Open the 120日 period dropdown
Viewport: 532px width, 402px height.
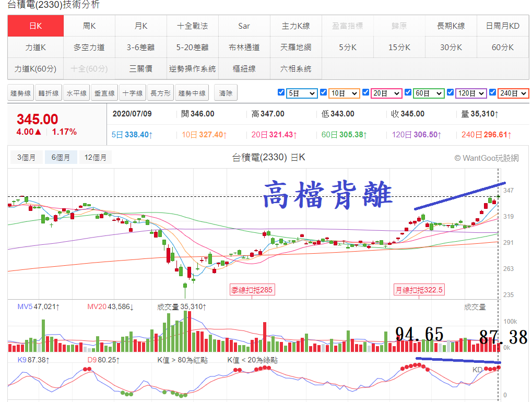pos(471,93)
